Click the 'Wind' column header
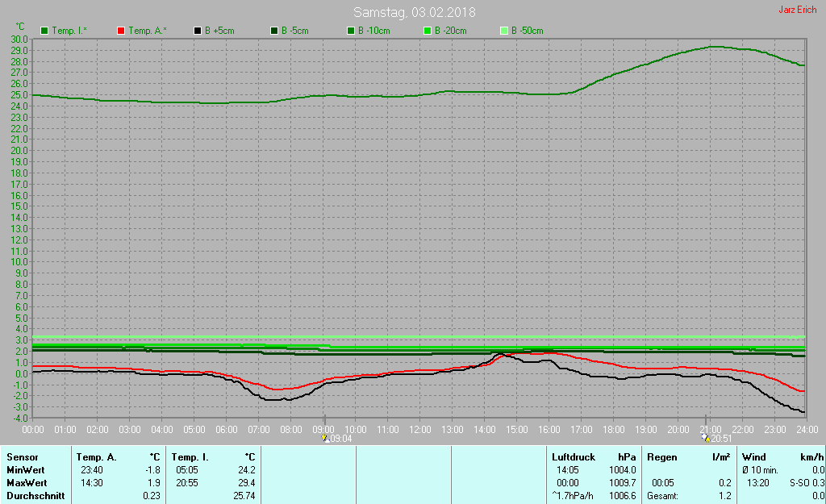 point(754,457)
